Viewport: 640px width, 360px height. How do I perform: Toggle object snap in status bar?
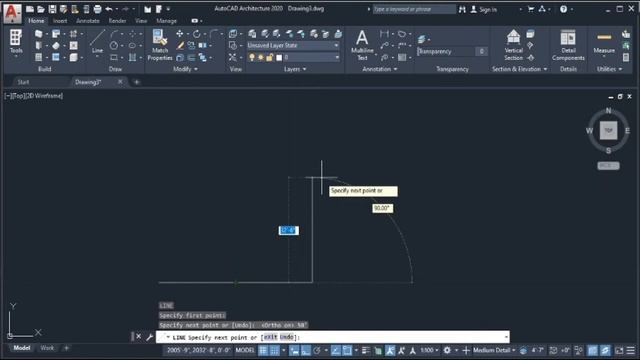coord(347,350)
